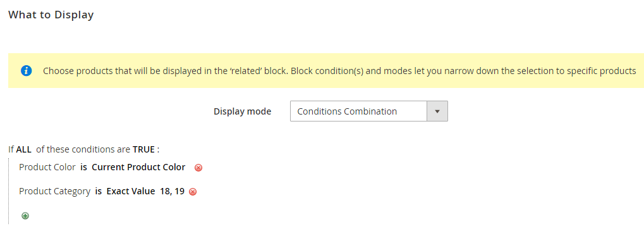This screenshot has width=644, height=231.
Task: Change the TRUE condition value
Action: tap(143, 149)
